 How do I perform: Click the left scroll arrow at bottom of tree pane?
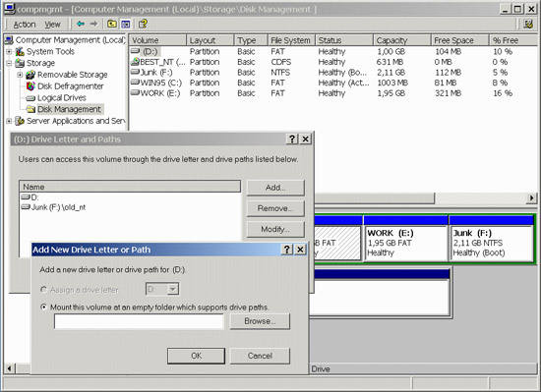click(9, 368)
